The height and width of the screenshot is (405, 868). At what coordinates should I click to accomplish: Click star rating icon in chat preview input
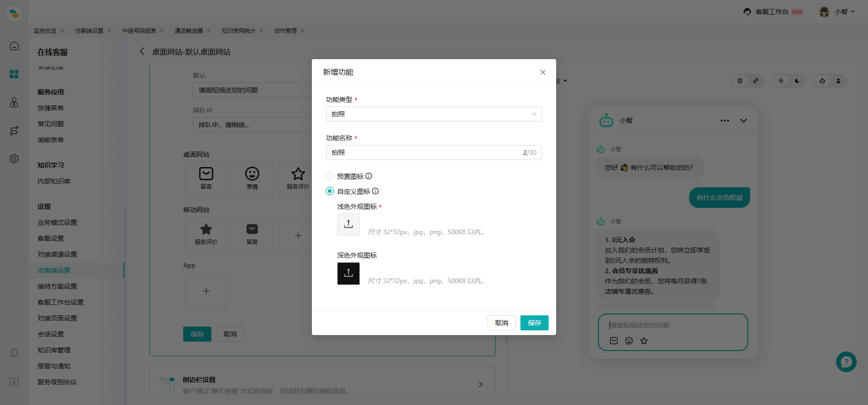pyautogui.click(x=644, y=341)
